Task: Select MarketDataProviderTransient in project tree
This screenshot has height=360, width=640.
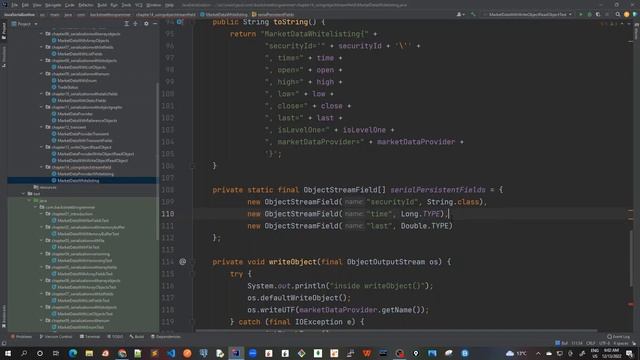Action: tap(83, 134)
